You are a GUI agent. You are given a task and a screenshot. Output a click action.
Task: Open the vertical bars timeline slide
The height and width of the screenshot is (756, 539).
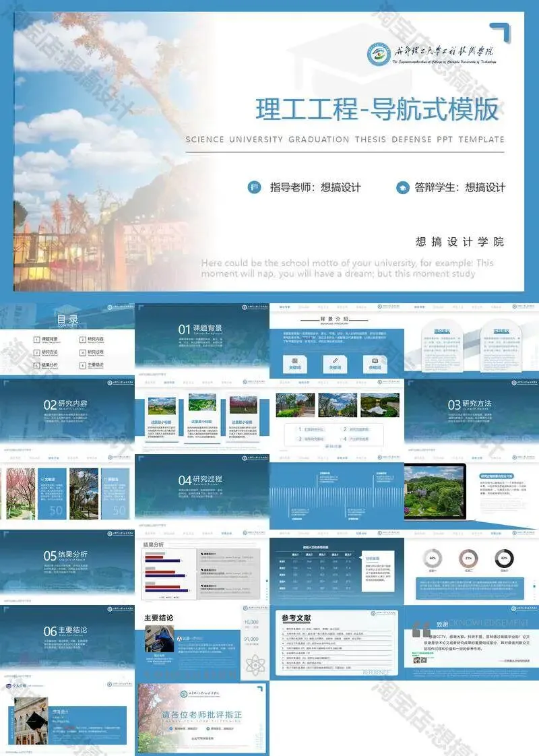point(336,491)
